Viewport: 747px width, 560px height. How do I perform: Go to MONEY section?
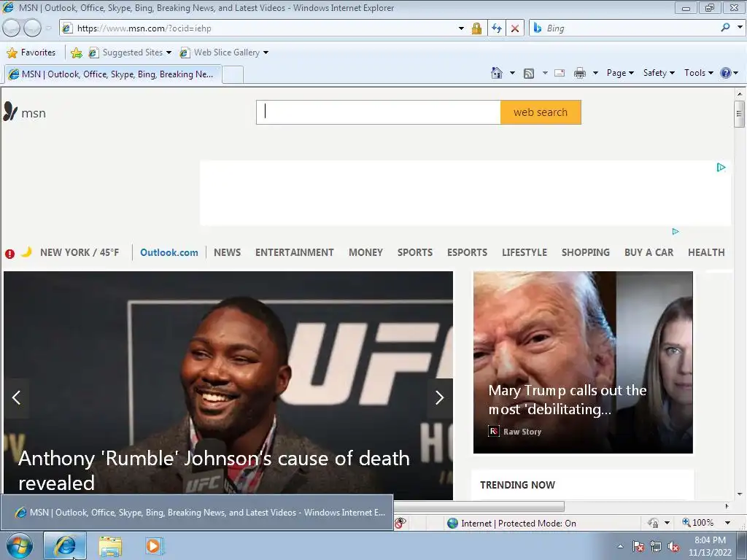pos(365,252)
